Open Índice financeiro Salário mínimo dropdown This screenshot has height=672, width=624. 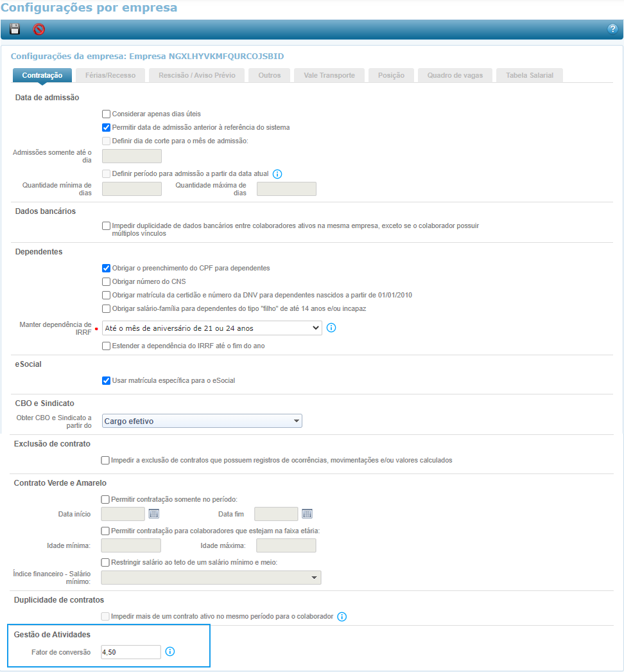(211, 578)
